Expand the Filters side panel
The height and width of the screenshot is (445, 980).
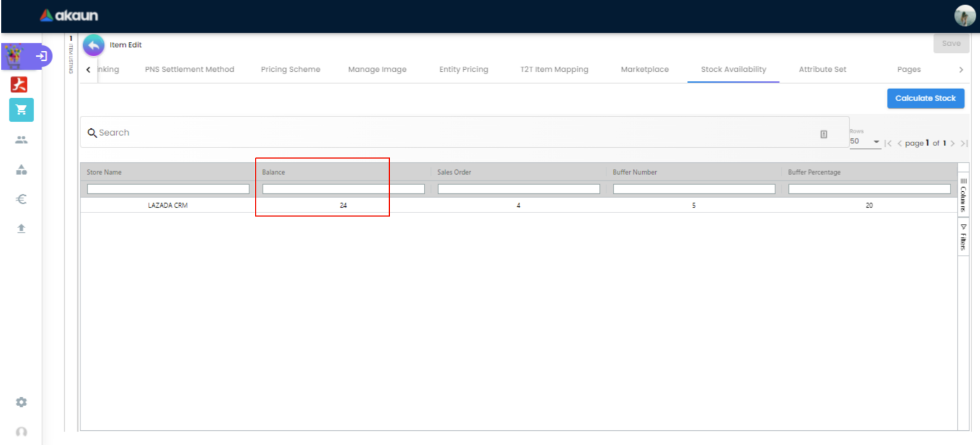click(x=963, y=237)
